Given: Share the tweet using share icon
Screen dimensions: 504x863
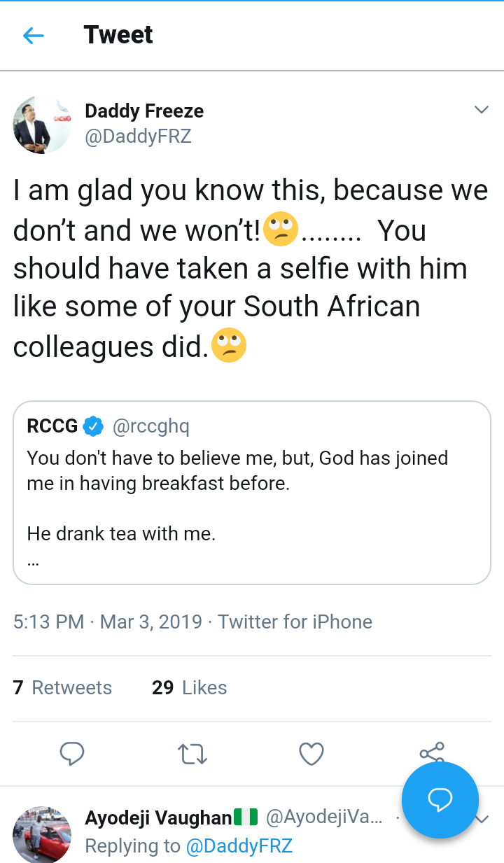Looking at the screenshot, I should 431,752.
